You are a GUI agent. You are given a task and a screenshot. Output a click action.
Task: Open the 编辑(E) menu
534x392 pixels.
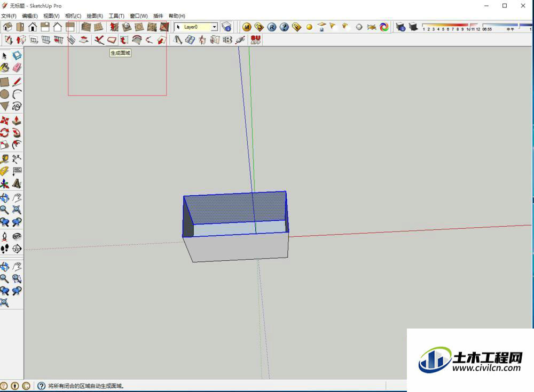30,16
